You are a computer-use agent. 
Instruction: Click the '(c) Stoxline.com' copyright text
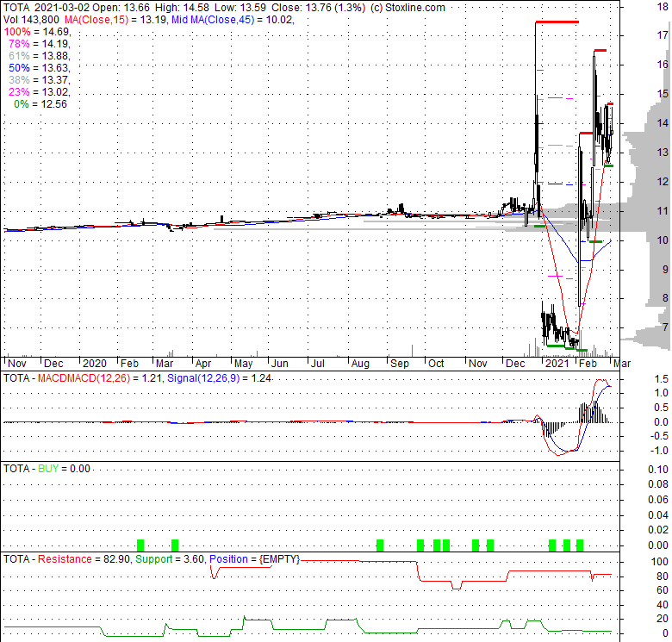408,8
